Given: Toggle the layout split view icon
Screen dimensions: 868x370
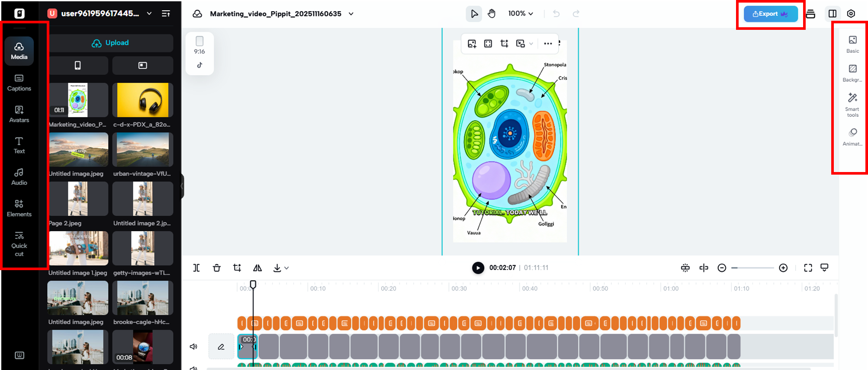Looking at the screenshot, I should tap(833, 14).
